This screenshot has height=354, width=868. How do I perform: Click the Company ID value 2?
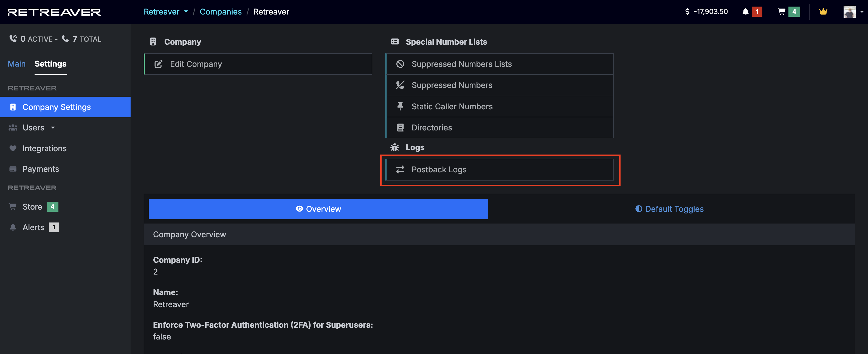(x=155, y=272)
